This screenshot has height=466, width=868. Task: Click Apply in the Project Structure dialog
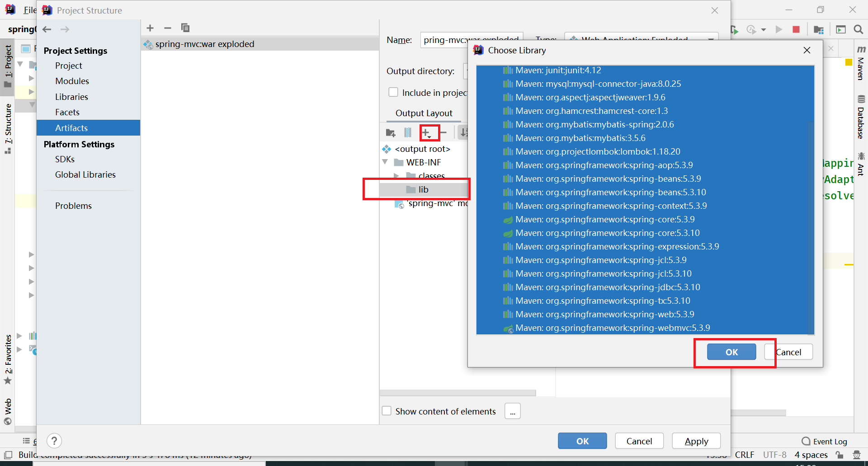696,441
